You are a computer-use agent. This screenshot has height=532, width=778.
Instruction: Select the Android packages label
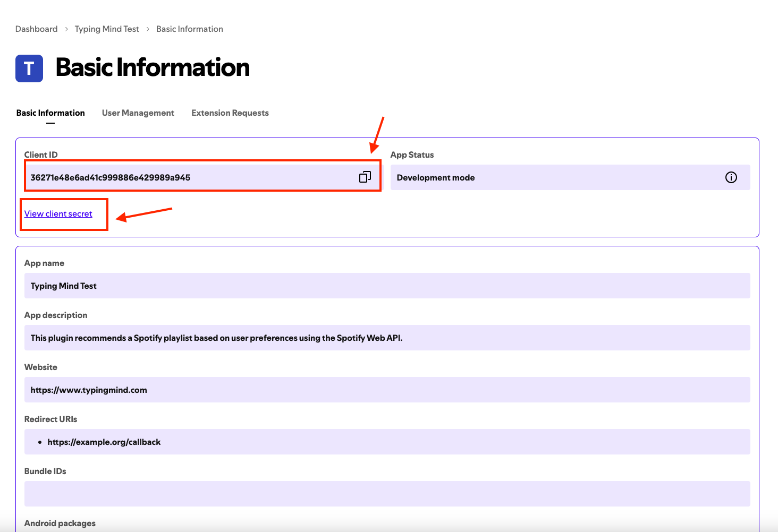(x=60, y=523)
